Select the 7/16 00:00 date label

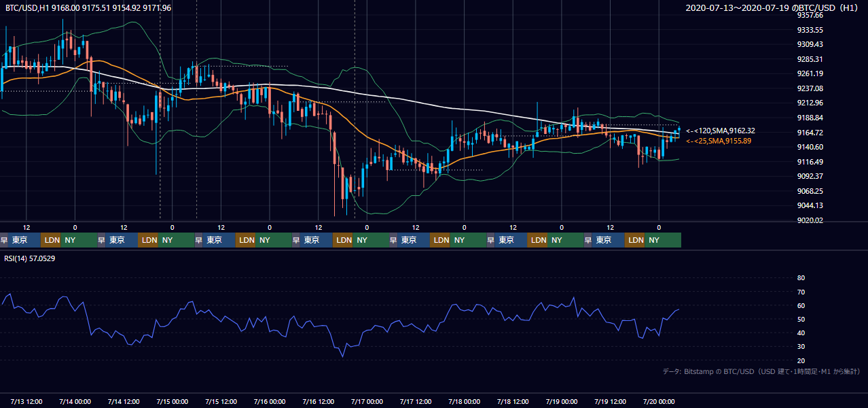point(270,401)
